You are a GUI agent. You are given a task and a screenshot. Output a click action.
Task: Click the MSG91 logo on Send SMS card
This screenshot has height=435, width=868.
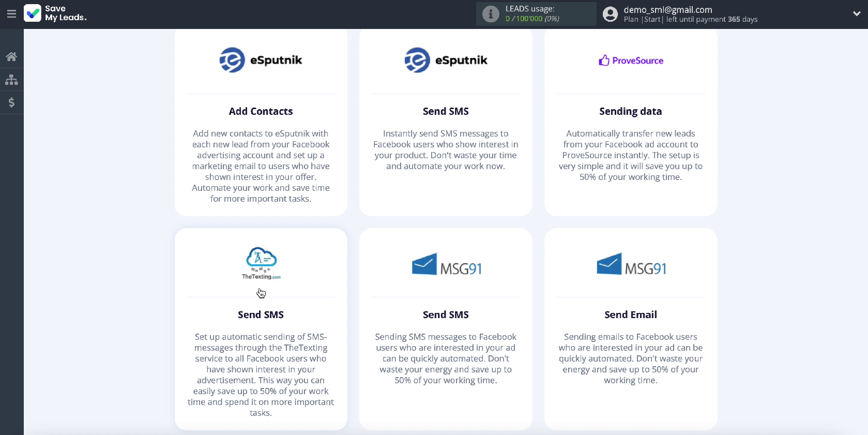(x=446, y=265)
